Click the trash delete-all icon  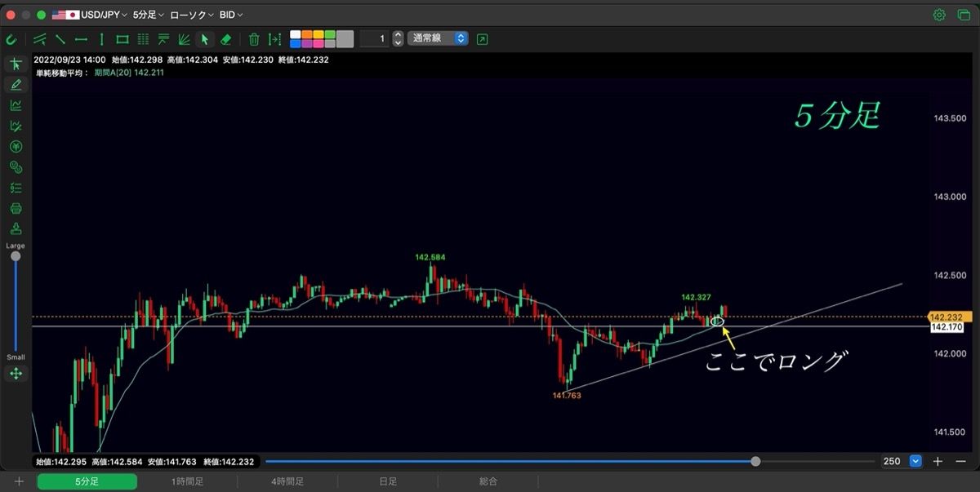point(254,39)
